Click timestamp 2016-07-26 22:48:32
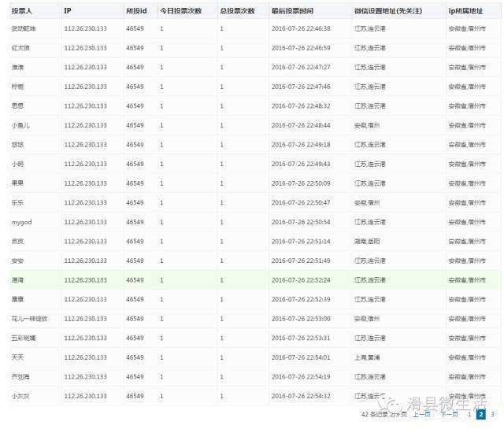Viewport: 504px width, 429px height. click(301, 105)
